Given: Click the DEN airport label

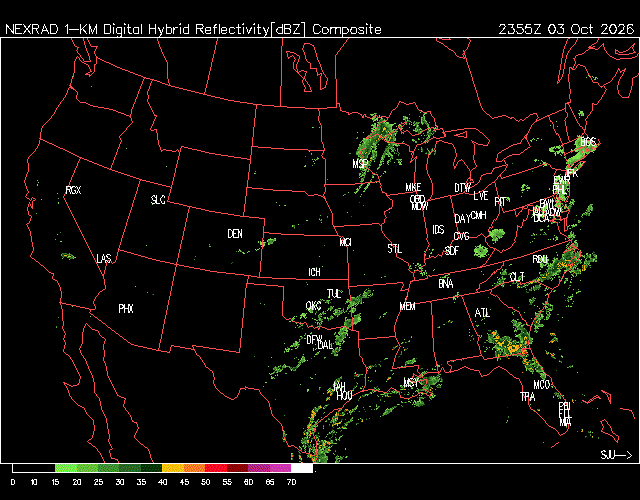Looking at the screenshot, I should click(235, 234).
